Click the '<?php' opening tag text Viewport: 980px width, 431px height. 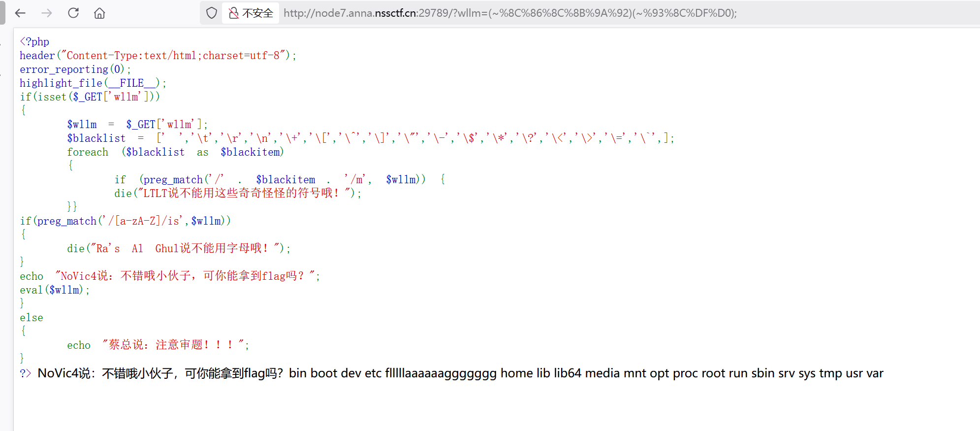34,42
